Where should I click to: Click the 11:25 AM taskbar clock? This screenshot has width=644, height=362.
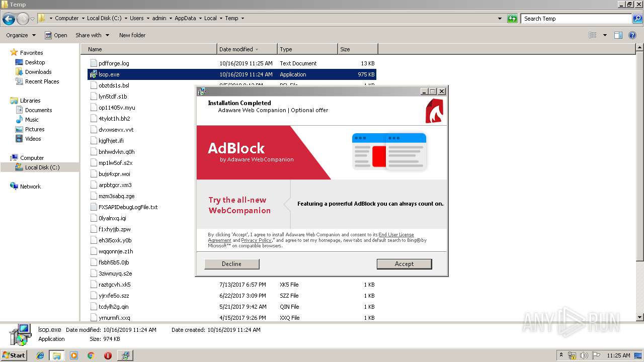pos(618,355)
